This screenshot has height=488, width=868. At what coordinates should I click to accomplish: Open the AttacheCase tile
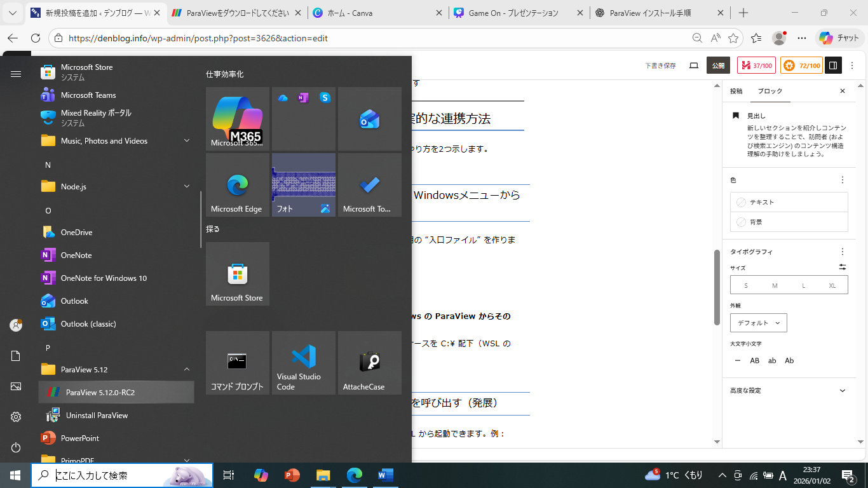tap(370, 363)
